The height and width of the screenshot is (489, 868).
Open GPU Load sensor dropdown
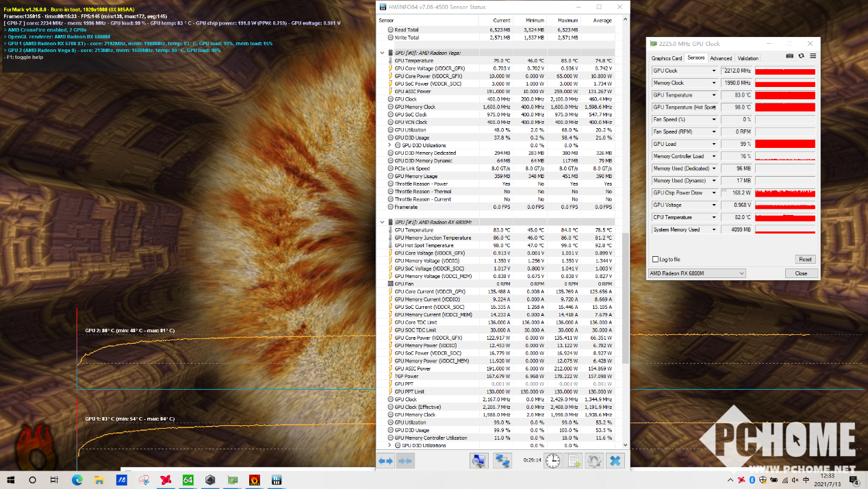coord(714,144)
